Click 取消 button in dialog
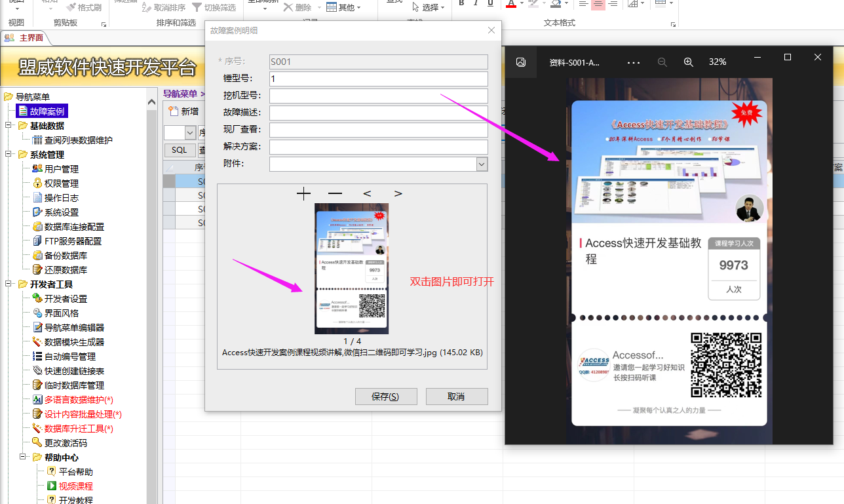844x504 pixels. point(457,397)
